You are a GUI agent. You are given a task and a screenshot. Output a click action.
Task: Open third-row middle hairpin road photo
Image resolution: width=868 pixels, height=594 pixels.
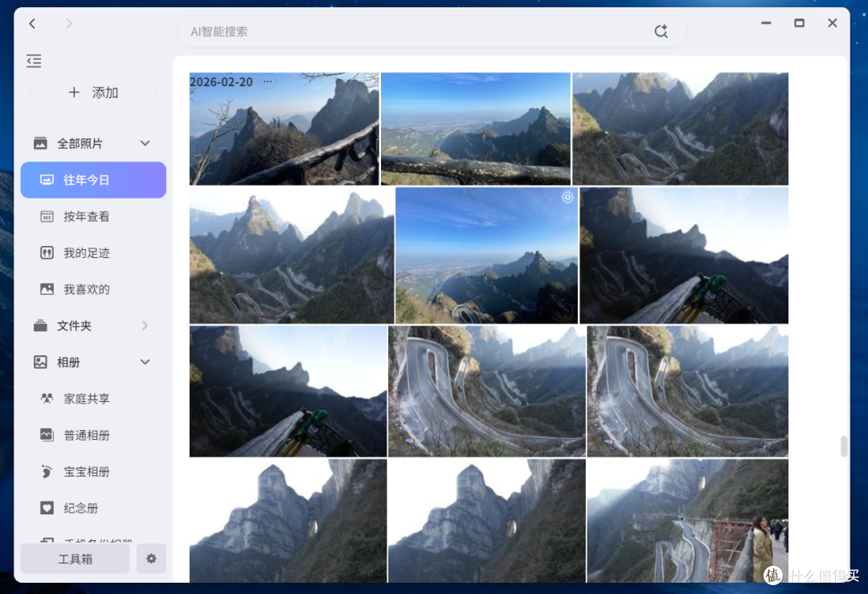tap(486, 391)
